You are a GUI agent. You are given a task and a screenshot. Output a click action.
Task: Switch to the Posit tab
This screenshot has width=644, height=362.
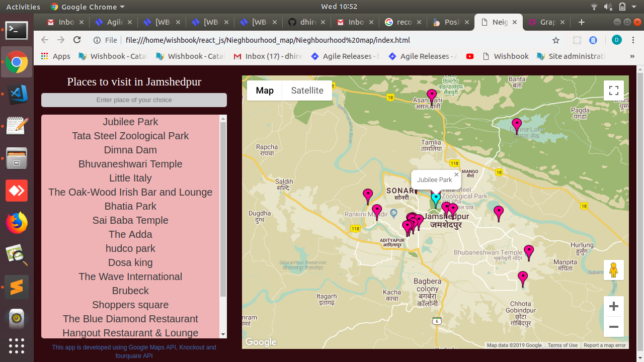(x=451, y=22)
